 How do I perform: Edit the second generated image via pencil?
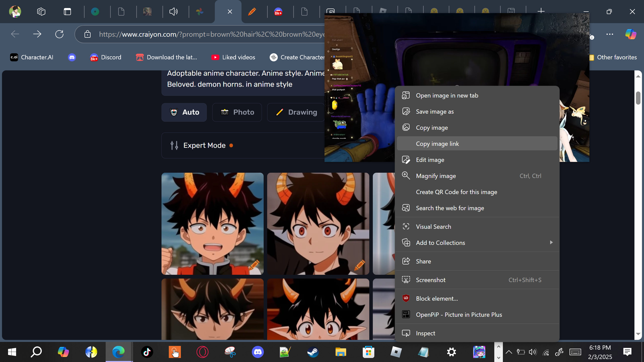click(x=359, y=265)
